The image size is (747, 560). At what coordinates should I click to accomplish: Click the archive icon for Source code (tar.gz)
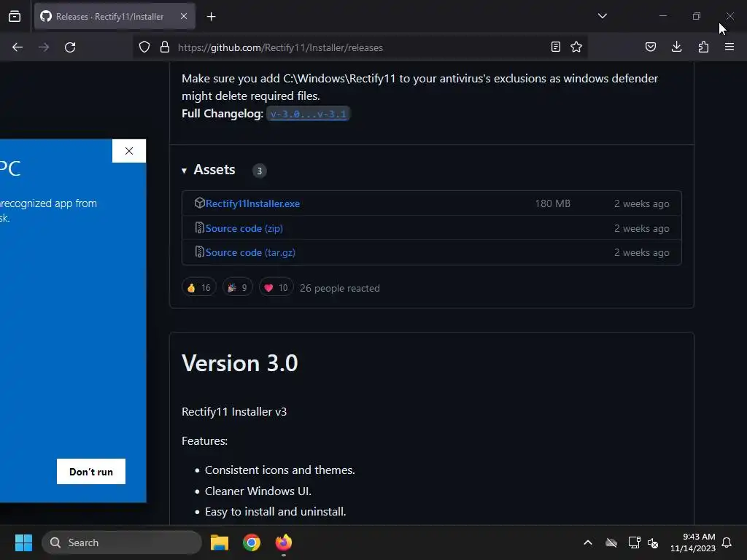[x=200, y=252]
